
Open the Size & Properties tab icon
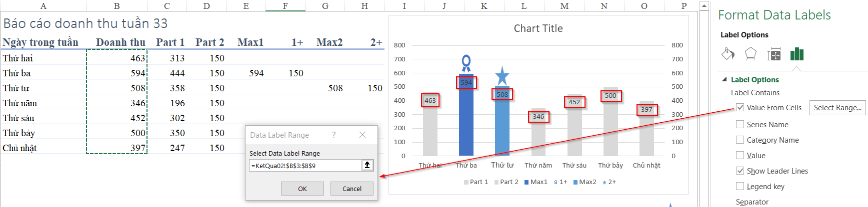click(774, 54)
